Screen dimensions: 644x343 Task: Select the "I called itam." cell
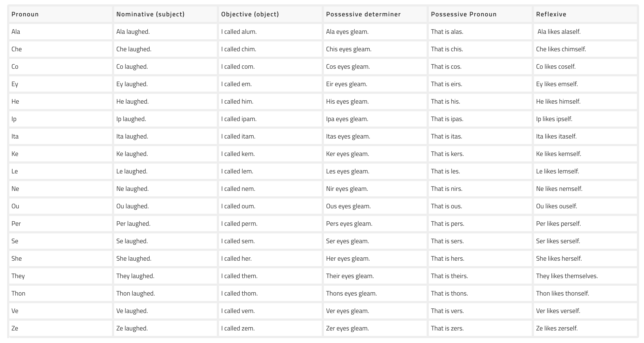pyautogui.click(x=238, y=136)
